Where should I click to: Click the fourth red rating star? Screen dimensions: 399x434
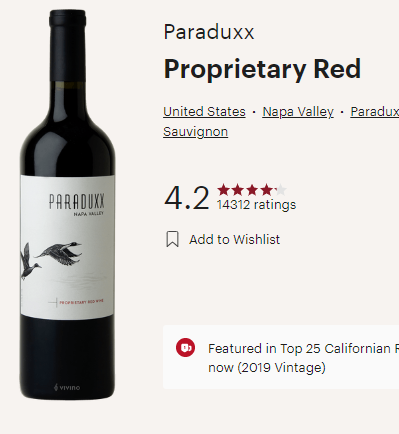(x=266, y=190)
